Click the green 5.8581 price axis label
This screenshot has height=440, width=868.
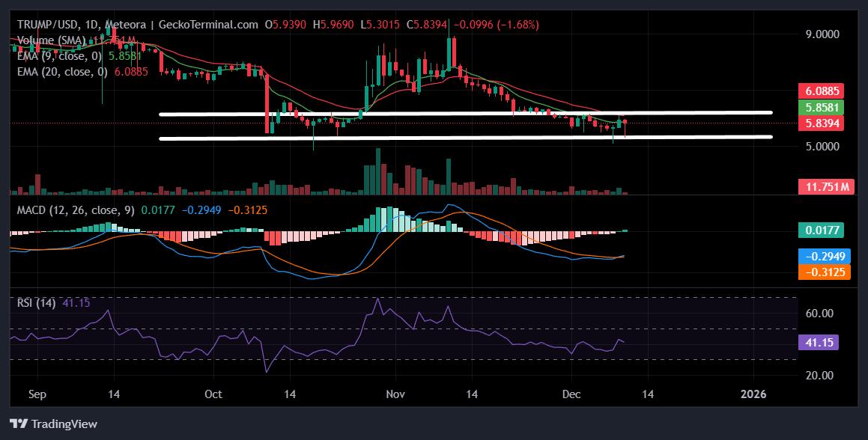point(821,107)
